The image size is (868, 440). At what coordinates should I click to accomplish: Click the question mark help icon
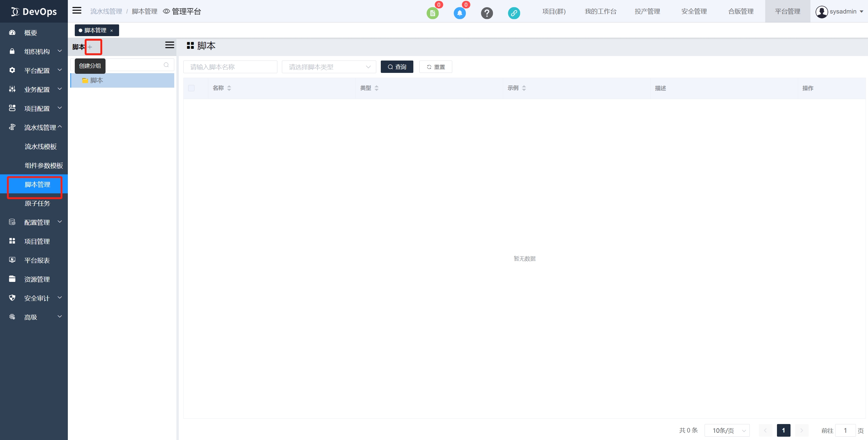487,13
